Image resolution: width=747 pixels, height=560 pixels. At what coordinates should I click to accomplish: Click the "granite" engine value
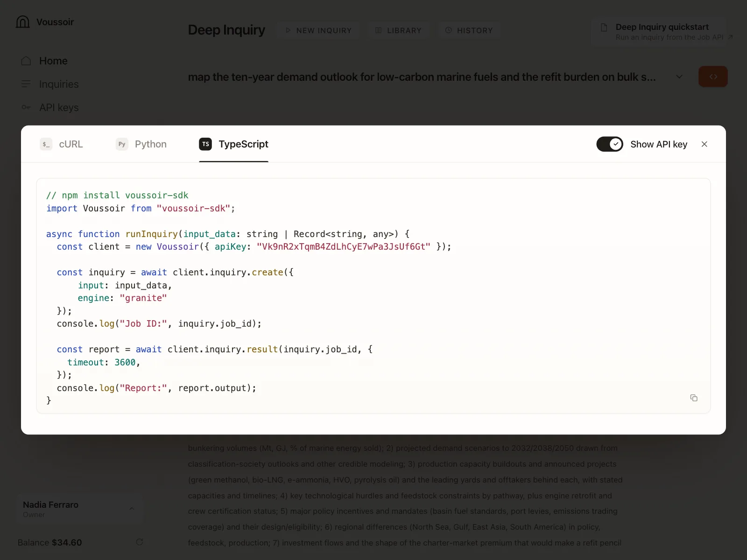click(x=143, y=298)
